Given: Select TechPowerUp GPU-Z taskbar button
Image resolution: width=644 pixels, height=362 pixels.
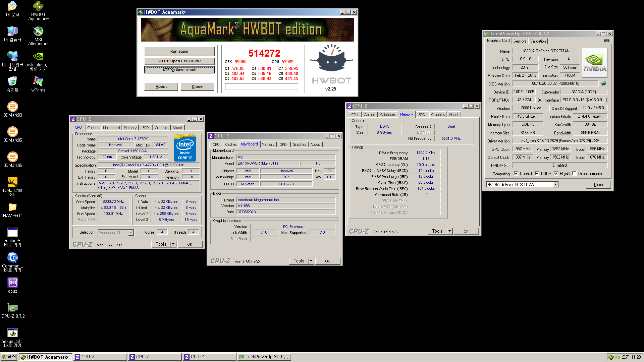Looking at the screenshot, I should (264, 357).
